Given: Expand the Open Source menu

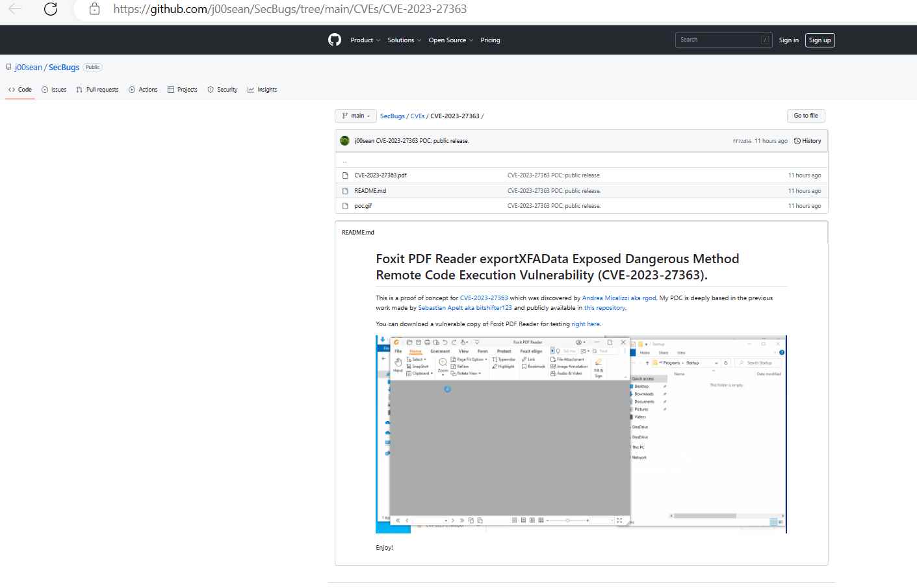Looking at the screenshot, I should pos(451,40).
